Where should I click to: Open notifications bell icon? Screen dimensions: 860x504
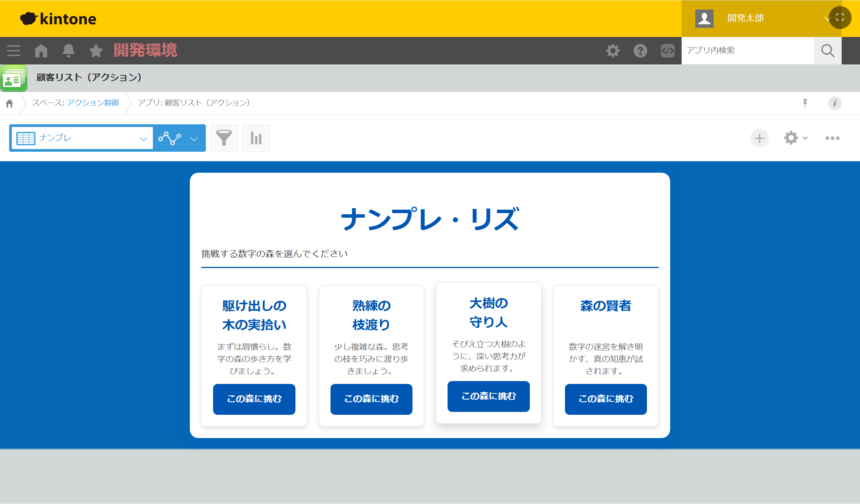[x=69, y=51]
